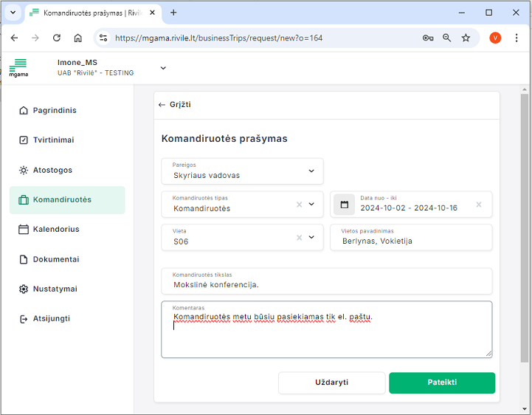The width and height of the screenshot is (532, 415).
Task: Open the Komandiruotės tipas dropdown arrow
Action: (311, 205)
